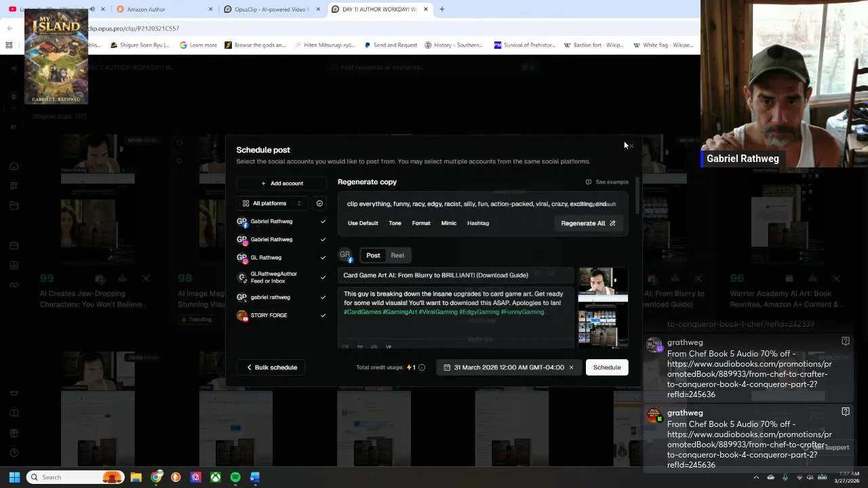This screenshot has width=868, height=488.
Task: Open the Shigure Soen Ryu bookmark
Action: tap(139, 45)
